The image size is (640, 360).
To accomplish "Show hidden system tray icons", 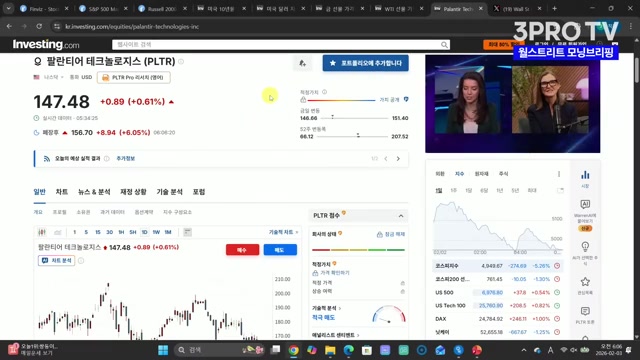I will 524,350.
